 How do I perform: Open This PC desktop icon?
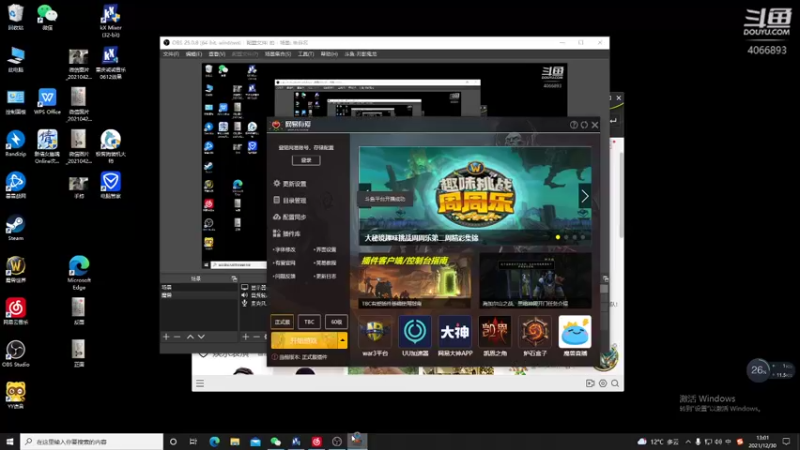coord(15,59)
